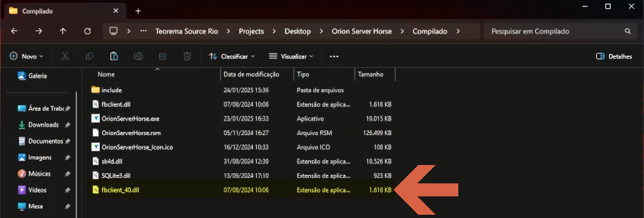Screen dimensions: 644x218
Task: Open a new tab with plus button
Action: pos(138,11)
